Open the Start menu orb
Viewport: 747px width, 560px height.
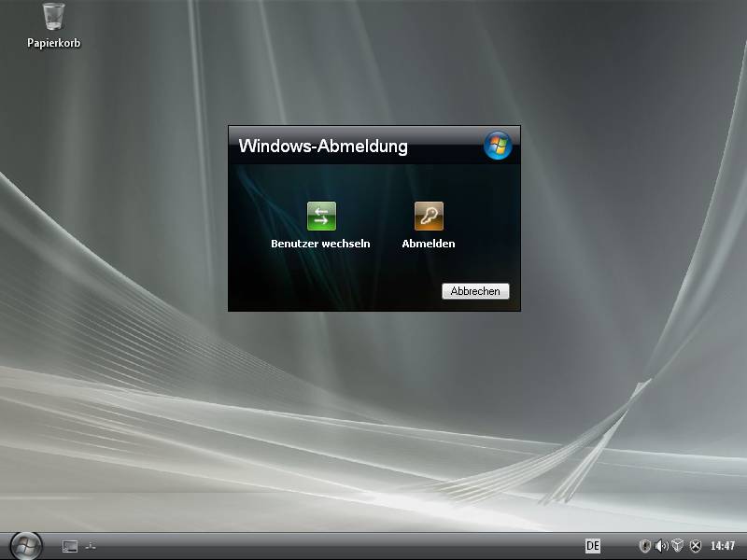click(x=25, y=545)
